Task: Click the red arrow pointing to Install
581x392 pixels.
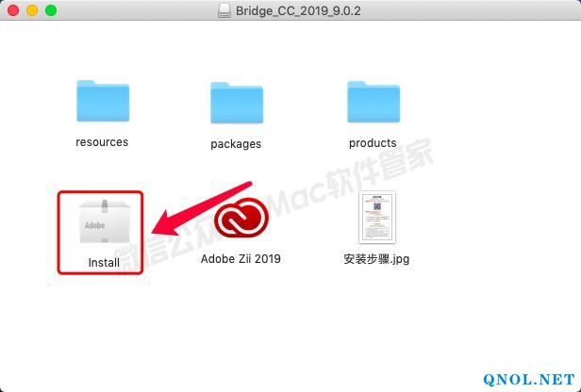Action: tap(202, 209)
